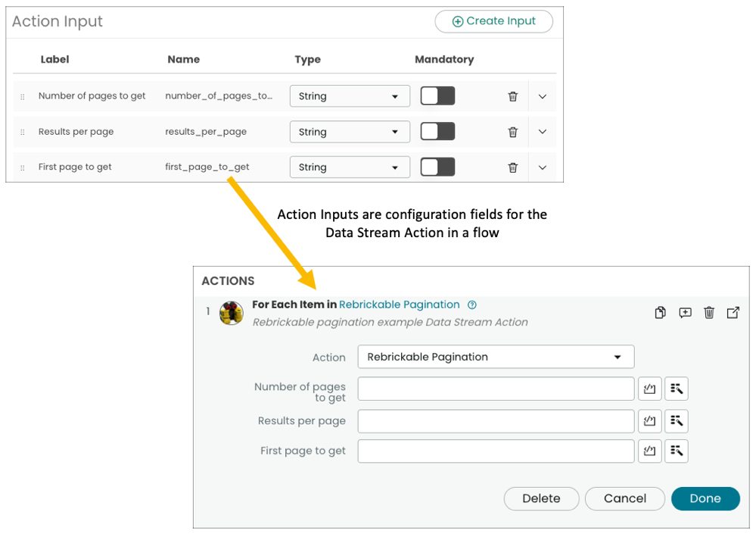This screenshot has width=756, height=534.
Task: Click the 'Number of pages to get' text field
Action: (496, 389)
